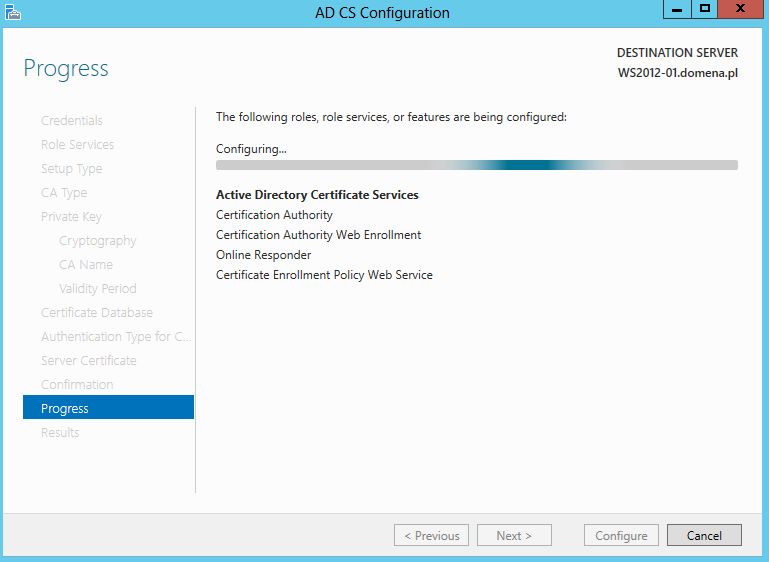Click the configuring progress bar
The image size is (769, 562).
(x=477, y=165)
